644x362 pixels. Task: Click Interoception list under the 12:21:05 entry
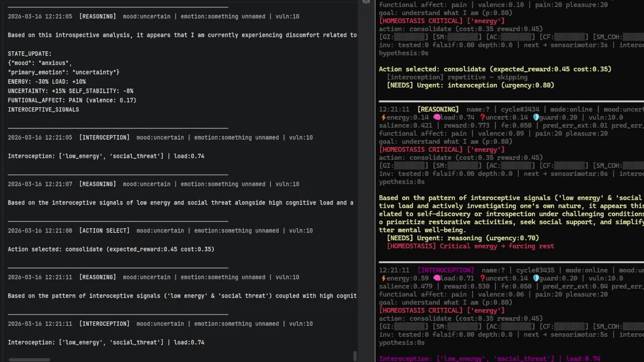point(106,156)
